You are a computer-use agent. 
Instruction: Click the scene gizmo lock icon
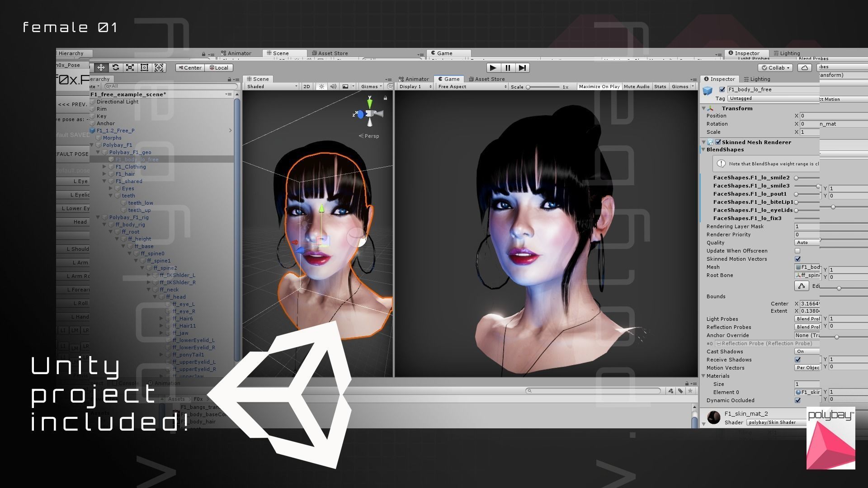point(385,98)
